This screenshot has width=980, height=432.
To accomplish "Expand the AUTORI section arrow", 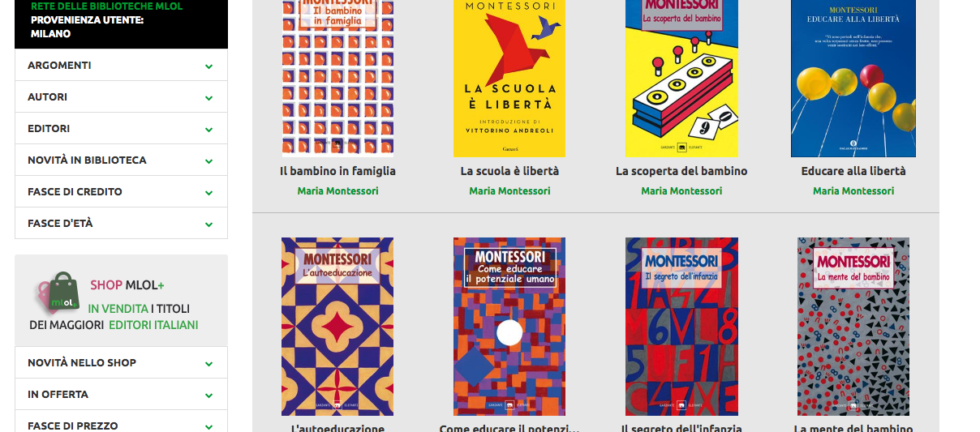I will (x=208, y=98).
